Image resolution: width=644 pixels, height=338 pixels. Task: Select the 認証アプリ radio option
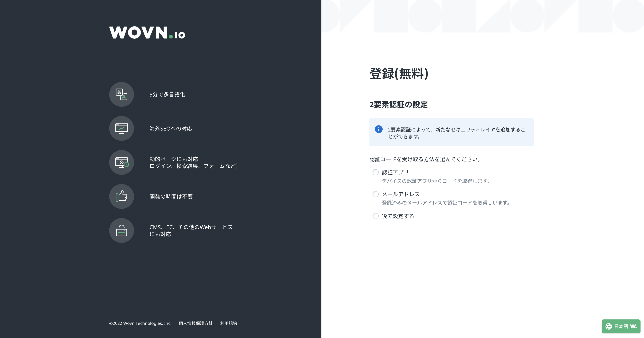pos(375,172)
